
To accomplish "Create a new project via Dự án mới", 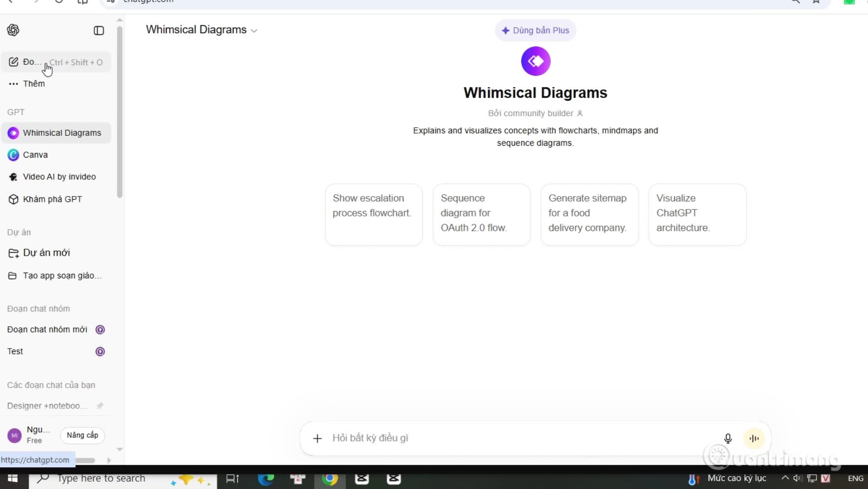I will [x=56, y=253].
